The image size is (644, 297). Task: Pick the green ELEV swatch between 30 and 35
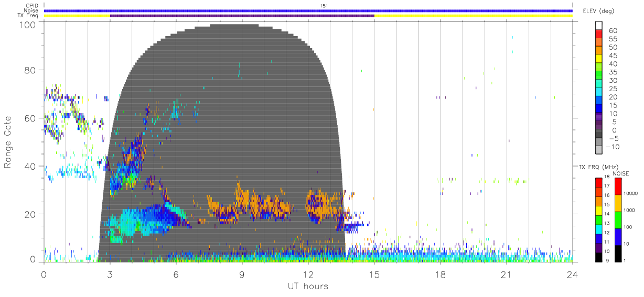[599, 76]
